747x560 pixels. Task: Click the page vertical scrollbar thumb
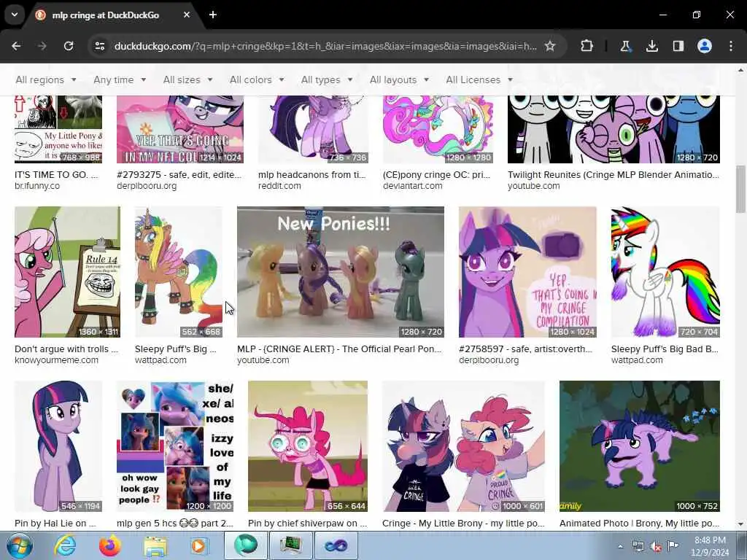(741, 189)
